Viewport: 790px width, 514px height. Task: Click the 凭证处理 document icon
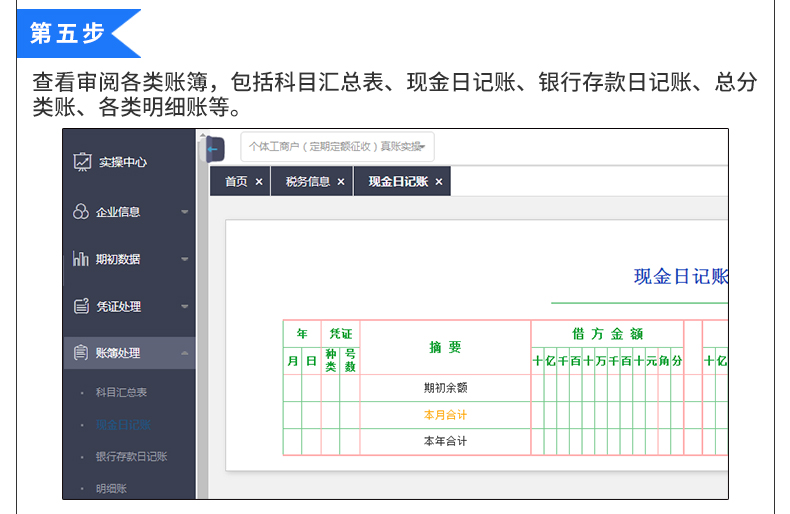[x=82, y=306]
